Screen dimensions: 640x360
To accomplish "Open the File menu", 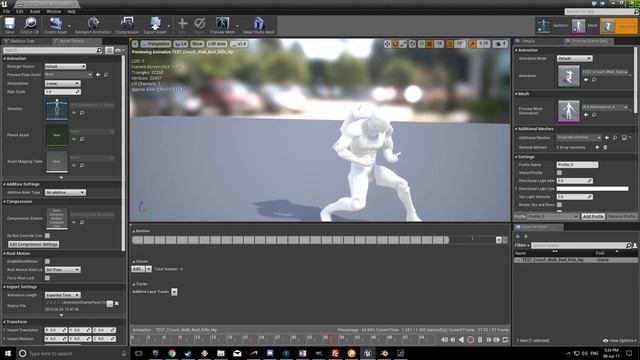I will 7,11.
